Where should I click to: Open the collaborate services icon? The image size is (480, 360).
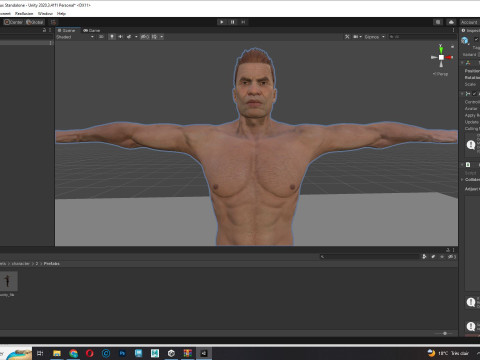tap(438, 22)
